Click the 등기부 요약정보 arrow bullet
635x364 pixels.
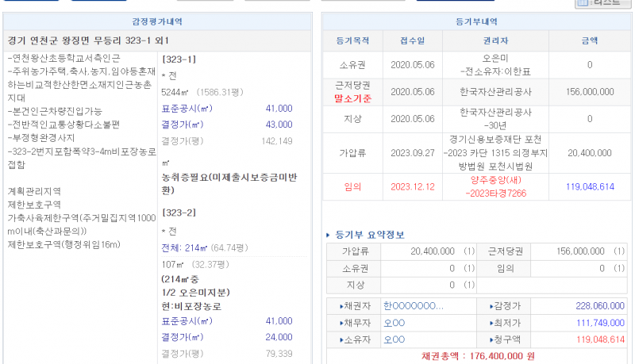tap(329, 235)
